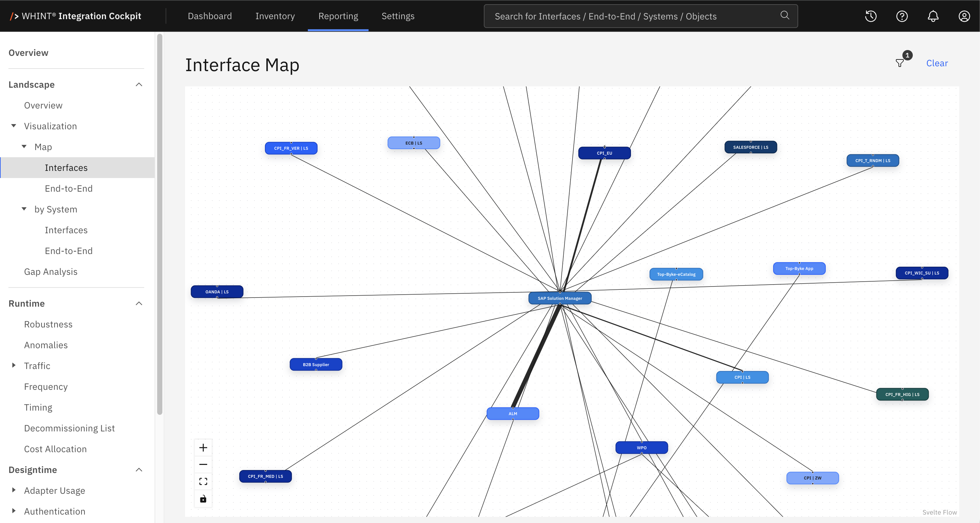This screenshot has height=523, width=980.
Task: Open the filter funnel icon
Action: 900,63
